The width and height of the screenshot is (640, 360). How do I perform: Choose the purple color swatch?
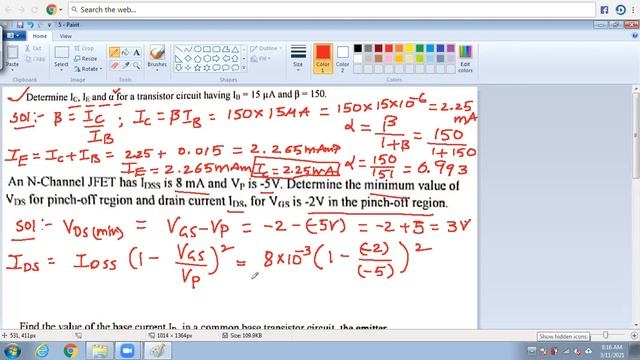pos(451,49)
